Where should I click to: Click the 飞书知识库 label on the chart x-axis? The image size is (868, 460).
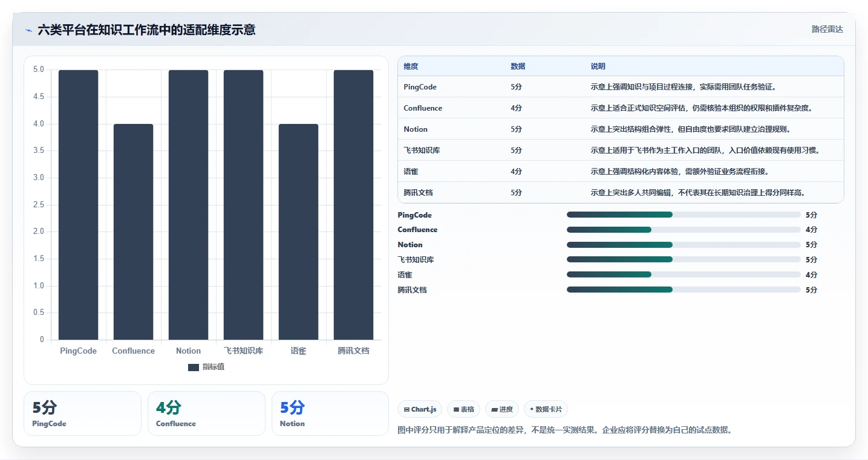[243, 351]
